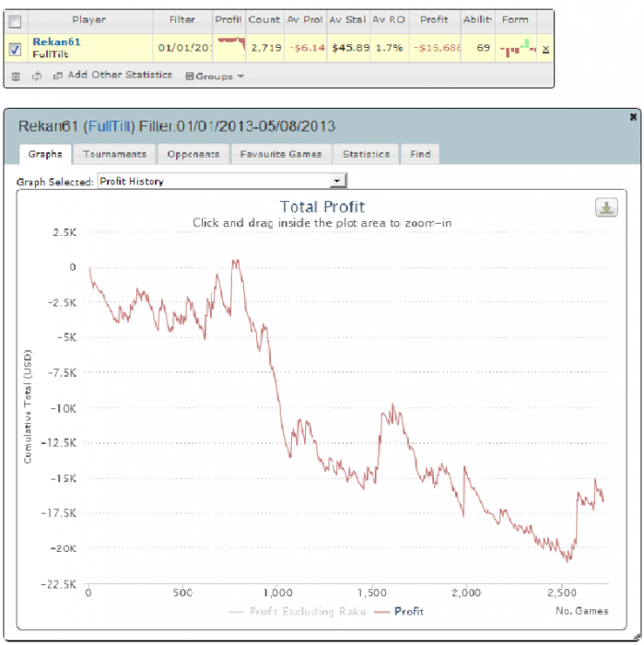
Task: Toggle the select-all checkbox in header
Action: (16, 21)
